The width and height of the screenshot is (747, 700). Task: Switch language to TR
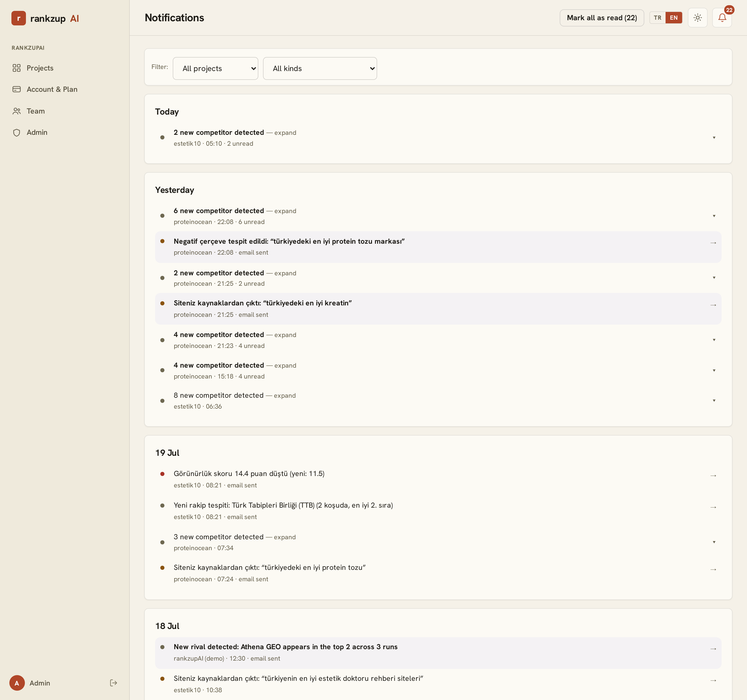658,18
